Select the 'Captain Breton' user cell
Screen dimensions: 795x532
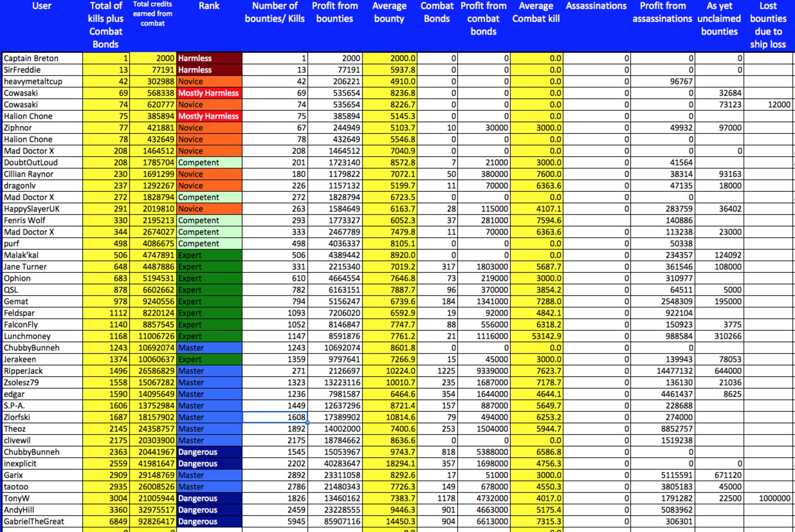pos(42,58)
